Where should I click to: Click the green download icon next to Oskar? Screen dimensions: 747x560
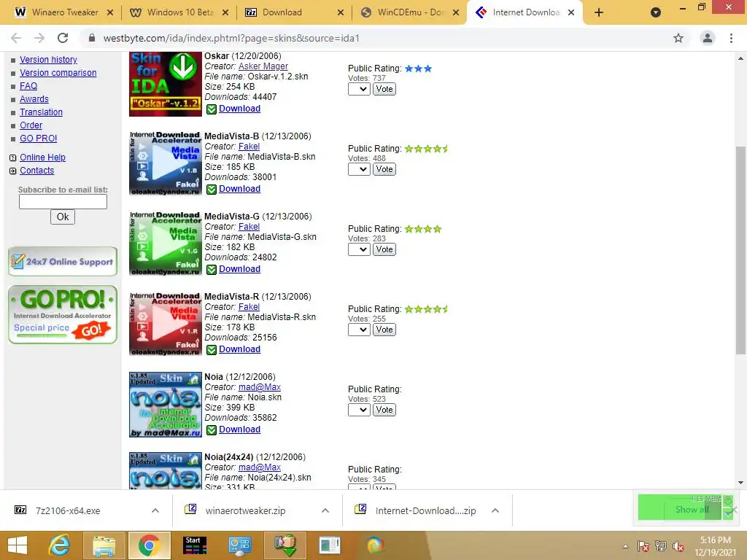coord(212,109)
